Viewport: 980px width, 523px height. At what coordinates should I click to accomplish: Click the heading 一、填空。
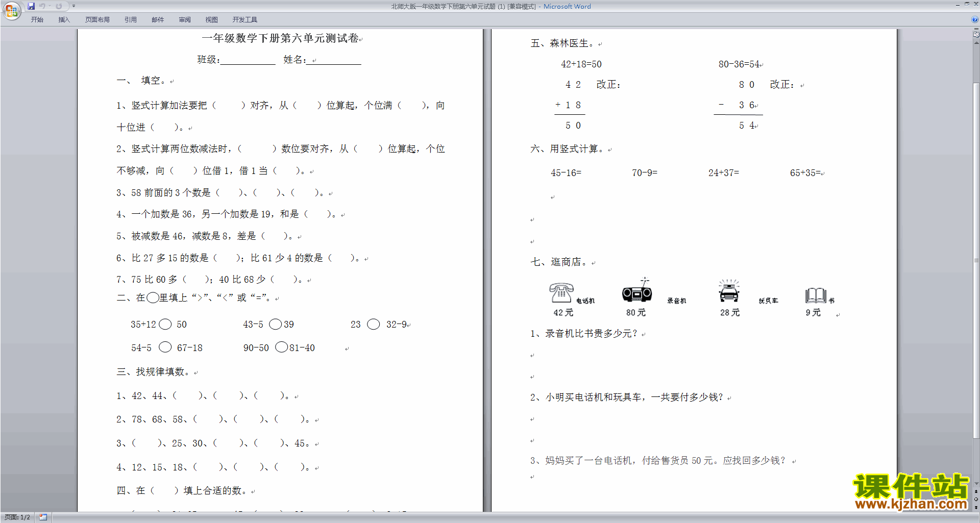tap(142, 81)
